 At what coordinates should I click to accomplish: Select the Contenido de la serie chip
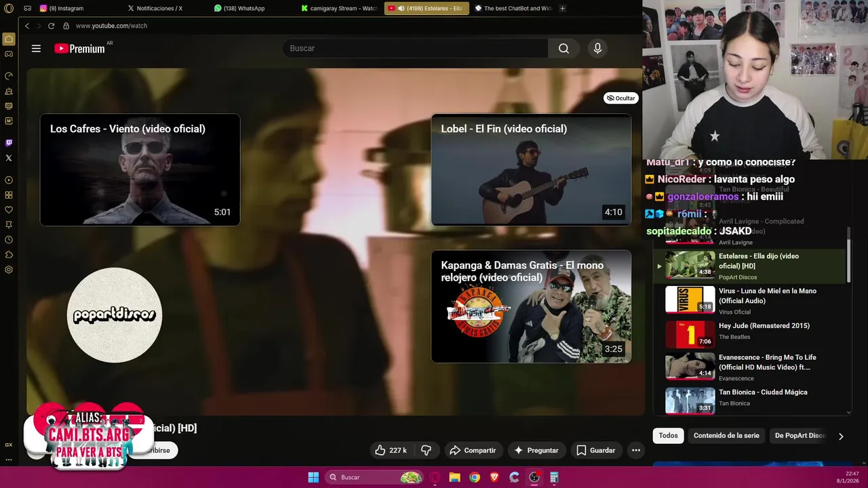(726, 436)
